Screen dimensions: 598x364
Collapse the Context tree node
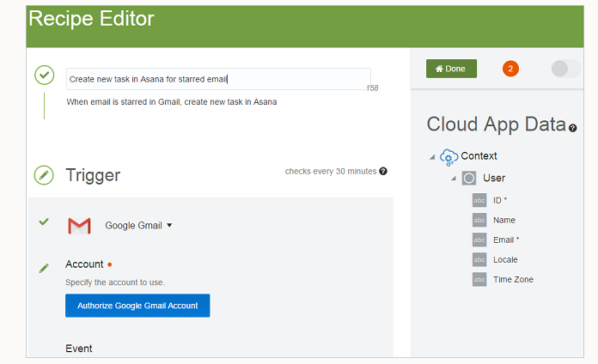pos(432,156)
